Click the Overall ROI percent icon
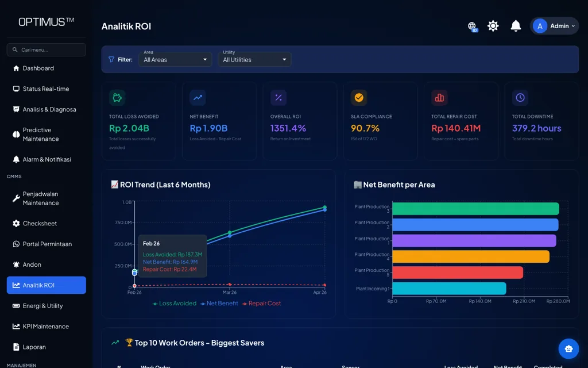Image resolution: width=588 pixels, height=368 pixels. [278, 98]
